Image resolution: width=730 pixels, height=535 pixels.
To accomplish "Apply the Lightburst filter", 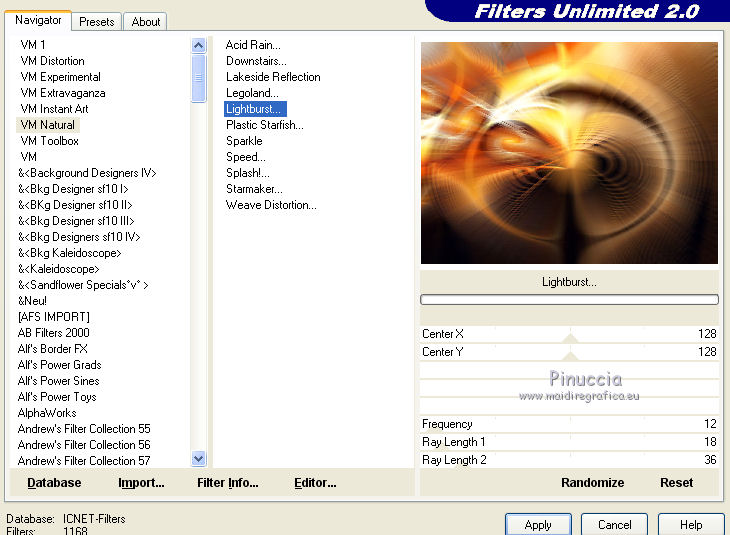I will [538, 525].
